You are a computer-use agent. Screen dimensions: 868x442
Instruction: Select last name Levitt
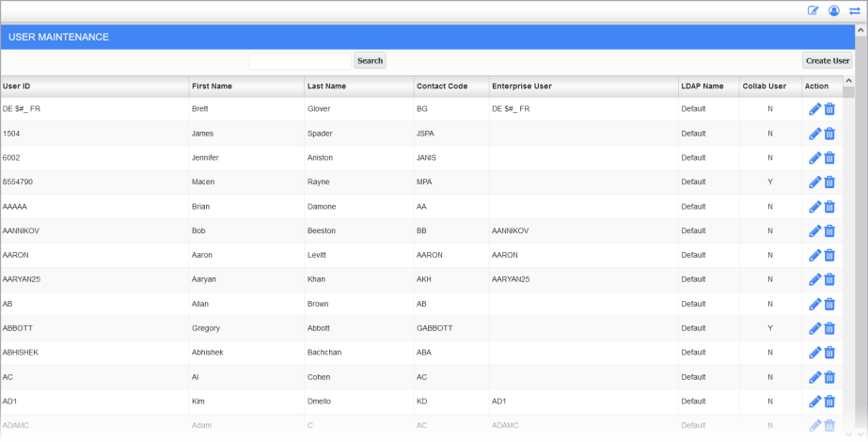coord(317,255)
